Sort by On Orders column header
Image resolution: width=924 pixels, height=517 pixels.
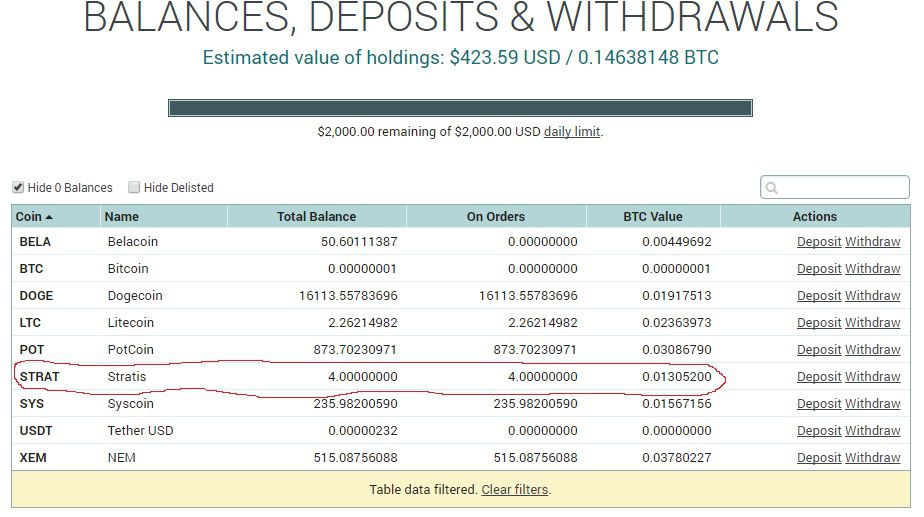coord(496,216)
